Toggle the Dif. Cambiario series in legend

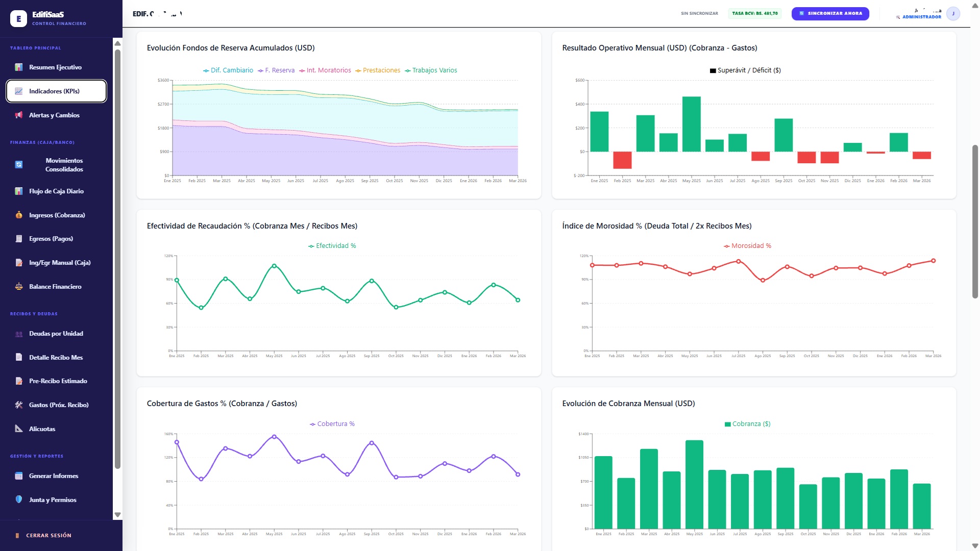click(x=228, y=70)
